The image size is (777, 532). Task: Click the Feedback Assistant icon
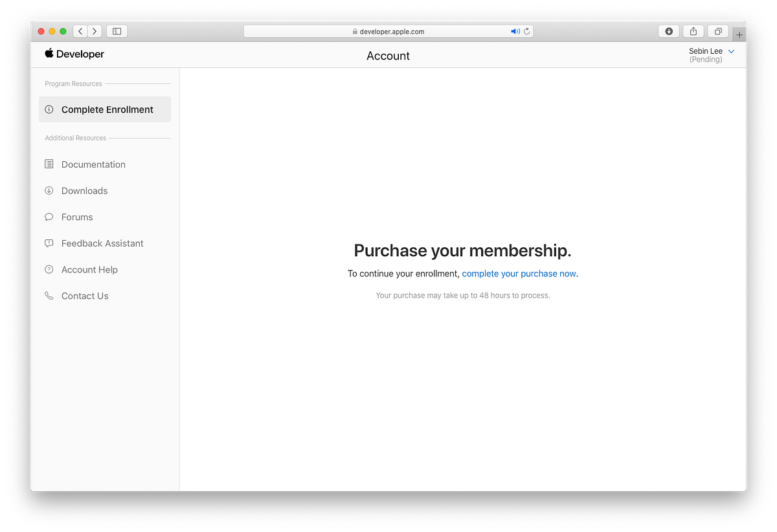coord(49,243)
